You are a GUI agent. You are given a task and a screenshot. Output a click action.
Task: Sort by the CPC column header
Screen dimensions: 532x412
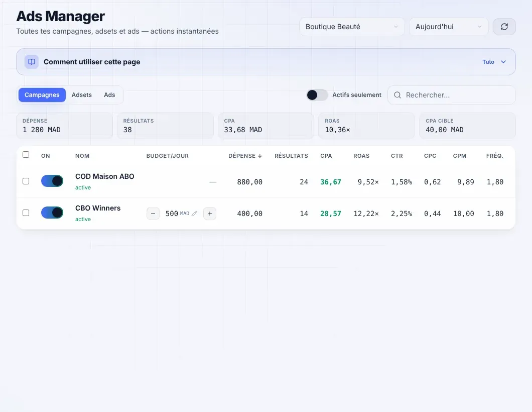click(x=430, y=156)
